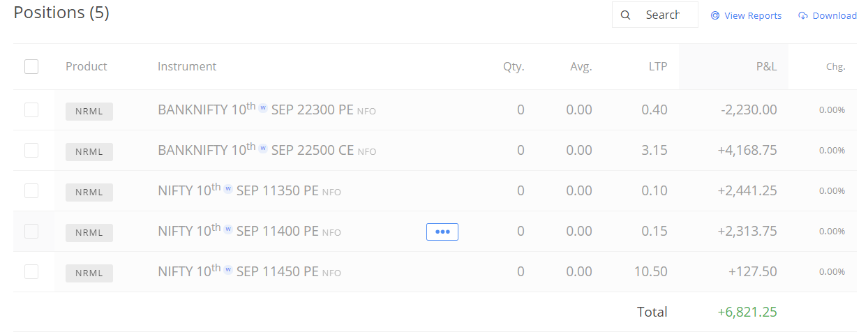
Task: Open the three-dot options menu for NIFTY 11400 PE
Action: (442, 232)
